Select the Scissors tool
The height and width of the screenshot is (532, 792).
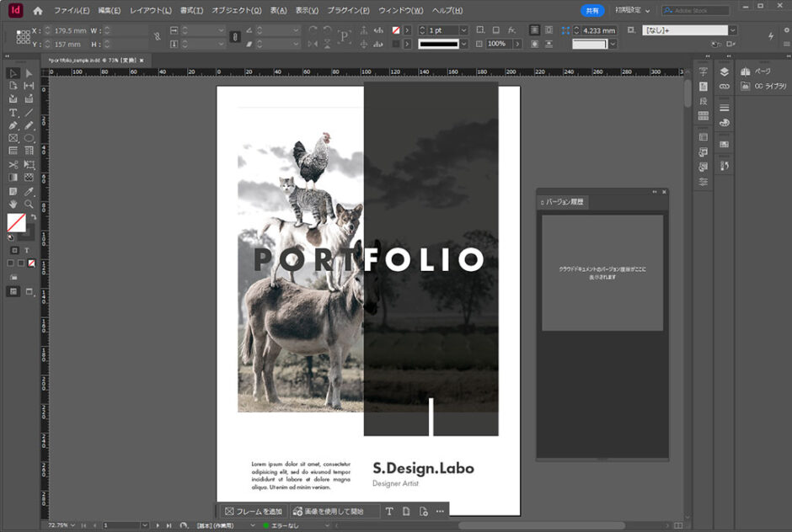13,166
